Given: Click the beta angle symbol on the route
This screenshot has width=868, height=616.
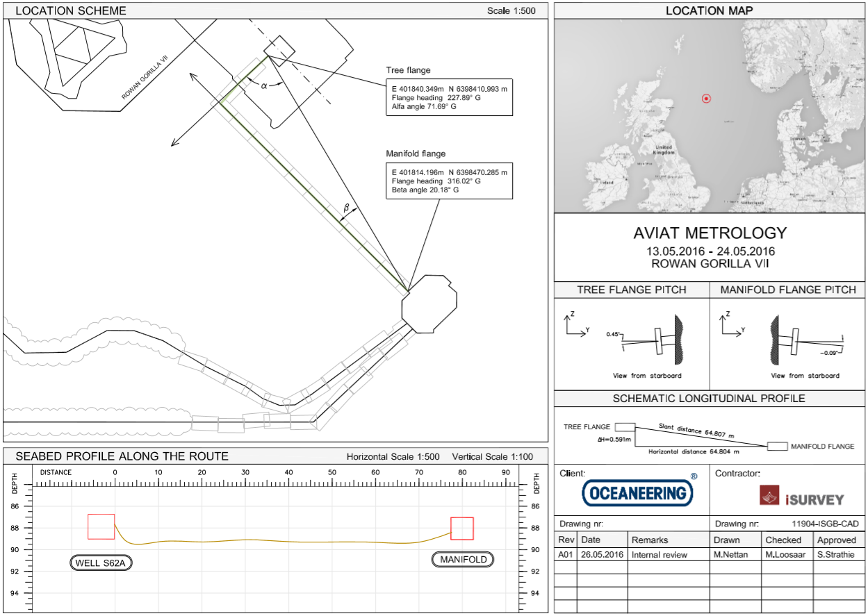Looking at the screenshot, I should 347,207.
